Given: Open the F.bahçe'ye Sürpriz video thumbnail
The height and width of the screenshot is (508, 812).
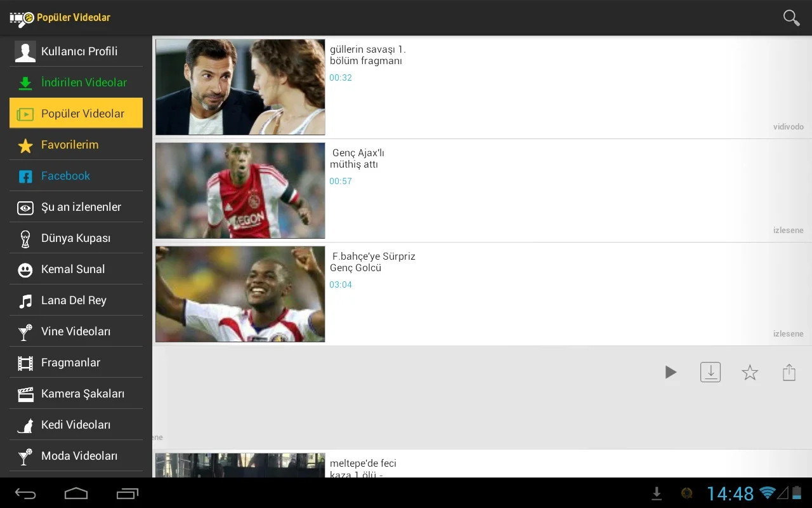Looking at the screenshot, I should 240,294.
